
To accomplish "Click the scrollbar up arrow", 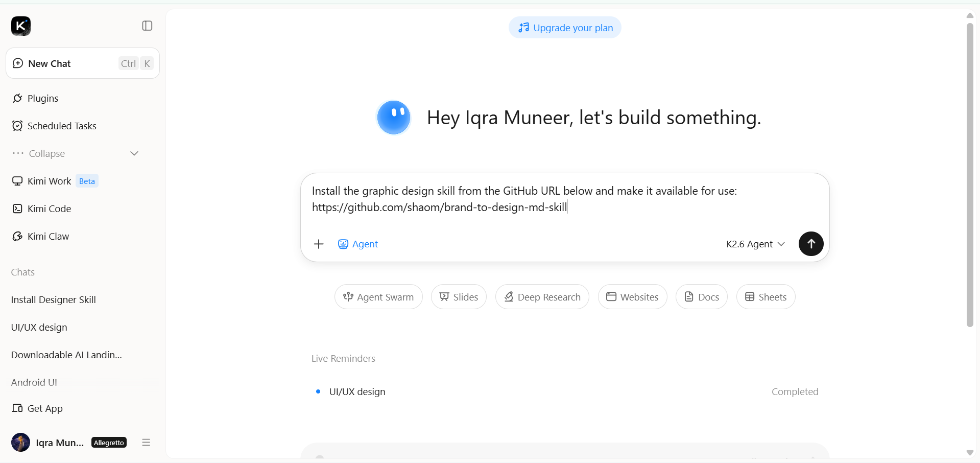I will coord(970,15).
